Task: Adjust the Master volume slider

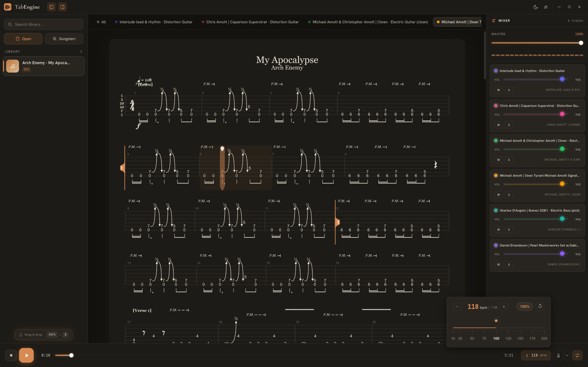Action: tap(537, 43)
